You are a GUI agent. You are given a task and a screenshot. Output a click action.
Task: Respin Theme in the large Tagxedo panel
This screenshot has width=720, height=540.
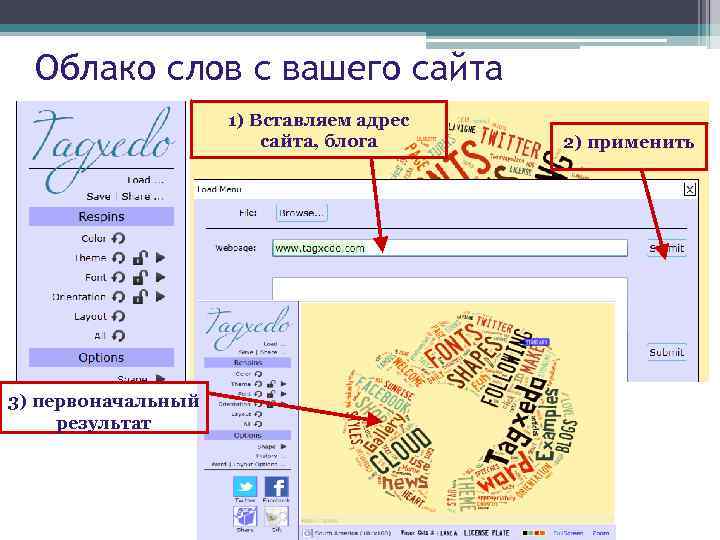click(x=118, y=258)
